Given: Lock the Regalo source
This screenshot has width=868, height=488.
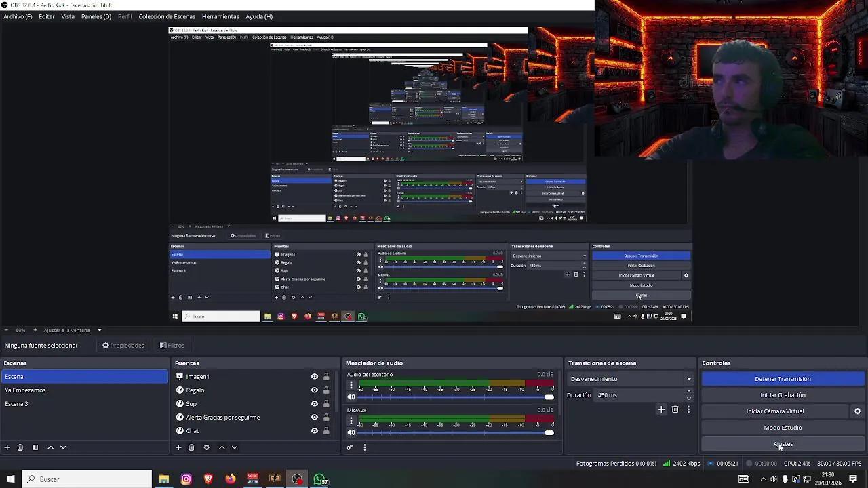Looking at the screenshot, I should click(x=326, y=390).
